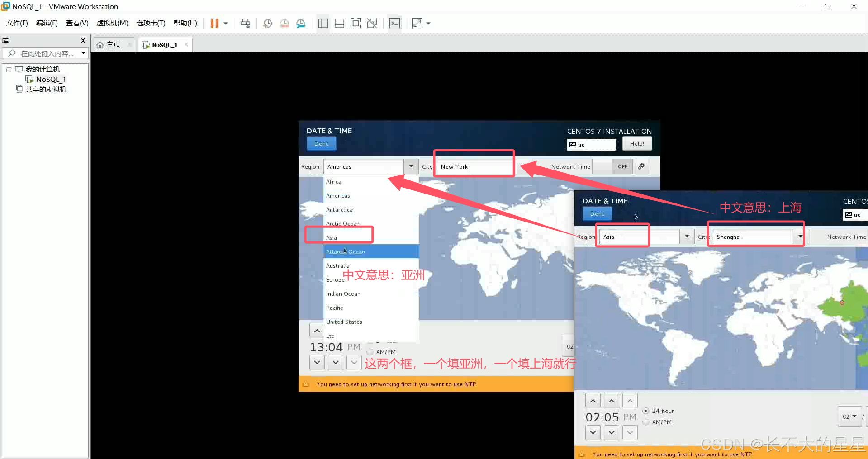Image resolution: width=868 pixels, height=459 pixels.
Task: Click the revert to snapshot icon
Action: pos(285,24)
